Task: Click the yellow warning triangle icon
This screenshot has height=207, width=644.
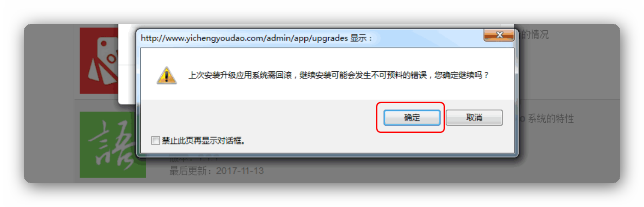Action: (x=166, y=75)
